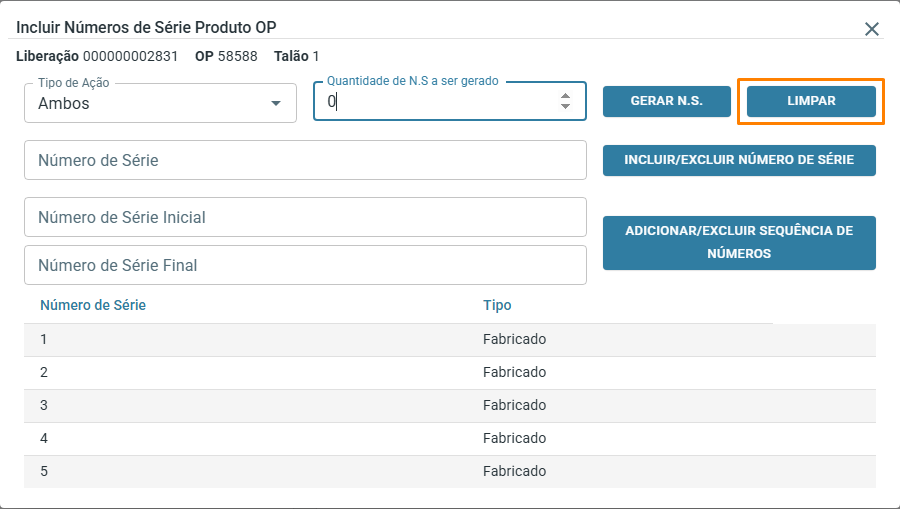Viewport: 900px width, 509px height.
Task: Close the Incluir Números de Série dialog
Action: click(x=872, y=29)
